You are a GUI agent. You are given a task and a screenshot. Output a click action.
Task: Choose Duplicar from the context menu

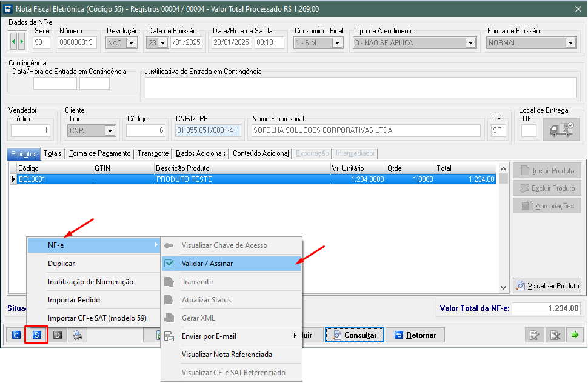point(61,264)
